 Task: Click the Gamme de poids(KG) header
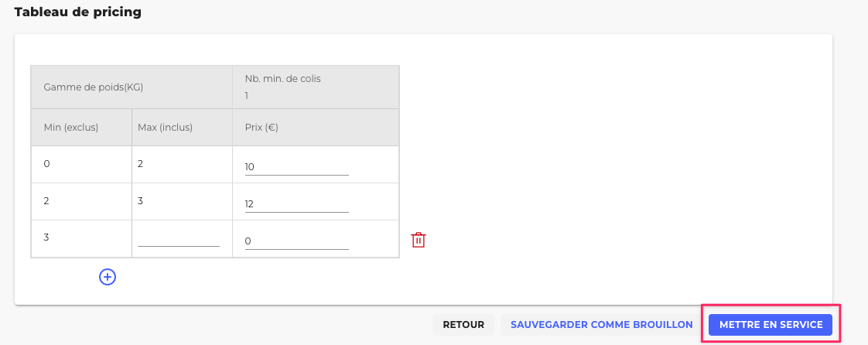(x=94, y=87)
